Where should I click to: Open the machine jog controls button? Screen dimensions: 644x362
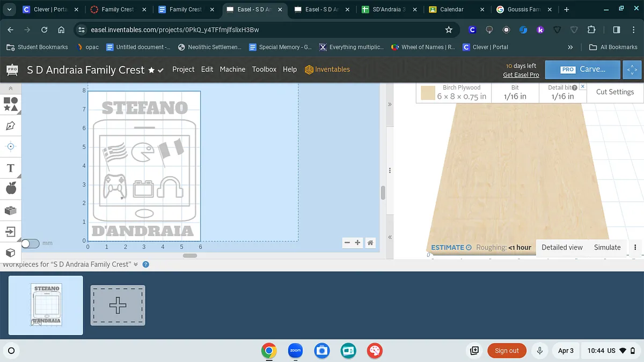(632, 70)
